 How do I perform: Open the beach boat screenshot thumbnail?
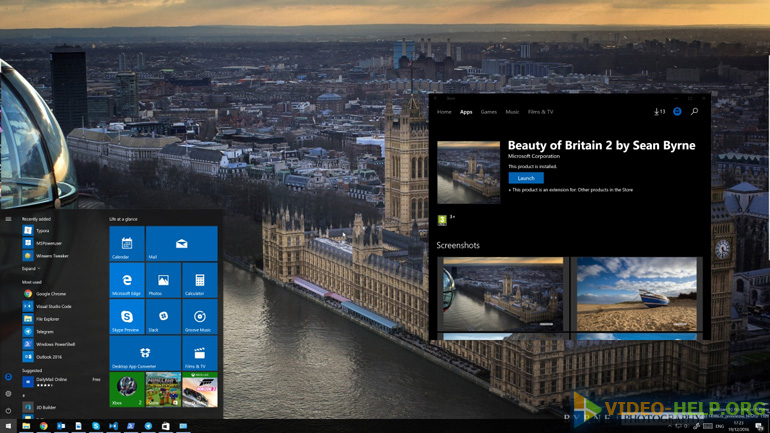[x=636, y=294]
